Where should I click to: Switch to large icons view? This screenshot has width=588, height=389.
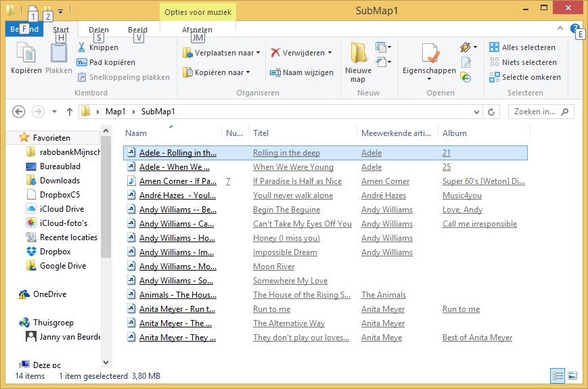[x=572, y=375]
